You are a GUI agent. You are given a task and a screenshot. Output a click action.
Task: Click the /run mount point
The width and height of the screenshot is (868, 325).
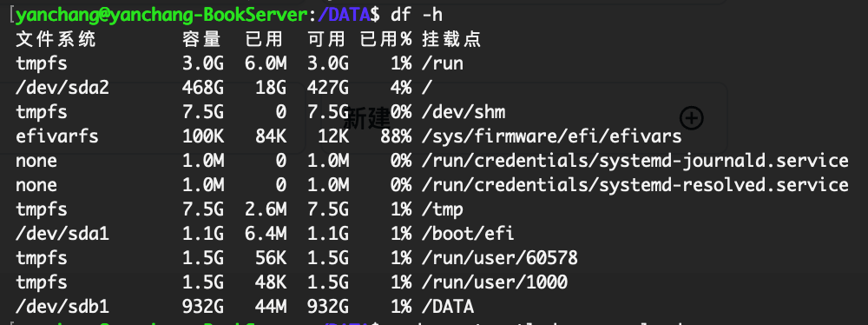point(443,63)
